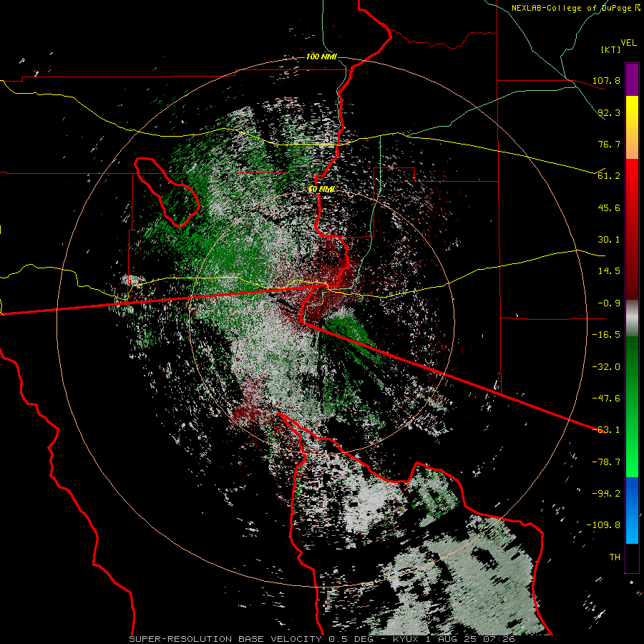The image size is (644, 644).
Task: Click the TH label on the color scale
Action: [615, 557]
